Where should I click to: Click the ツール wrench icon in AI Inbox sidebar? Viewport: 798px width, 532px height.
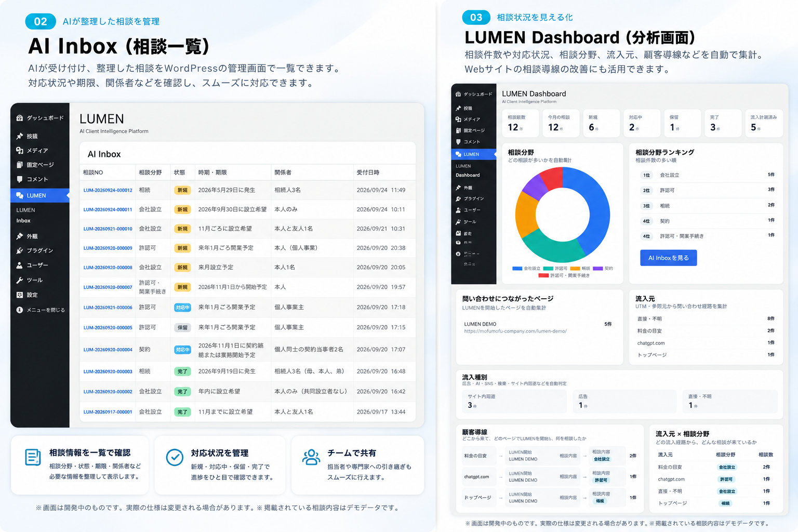[x=20, y=280]
